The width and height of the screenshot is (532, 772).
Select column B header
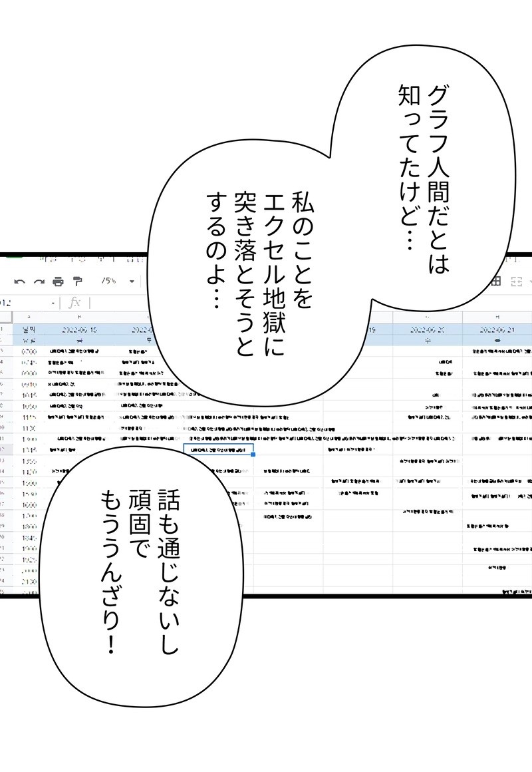coord(79,317)
